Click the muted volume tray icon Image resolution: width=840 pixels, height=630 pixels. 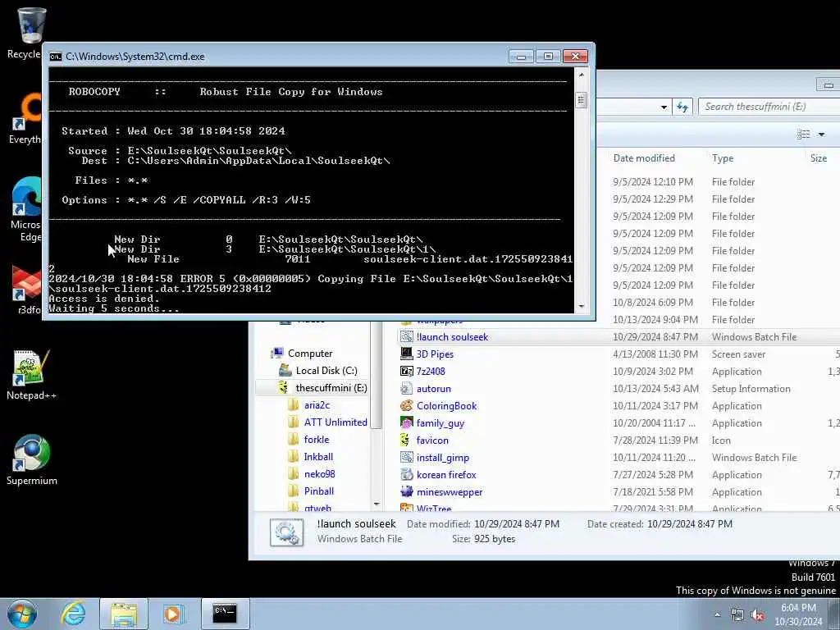click(757, 615)
